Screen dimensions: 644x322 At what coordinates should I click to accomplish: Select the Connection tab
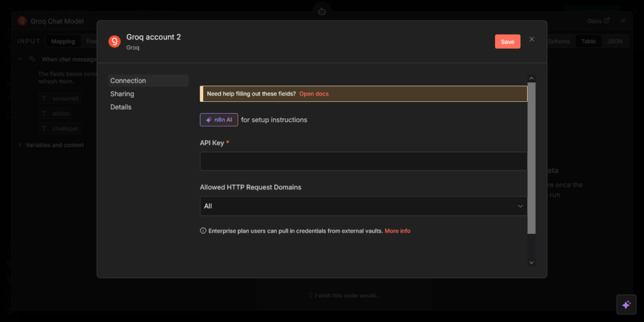[x=128, y=80]
